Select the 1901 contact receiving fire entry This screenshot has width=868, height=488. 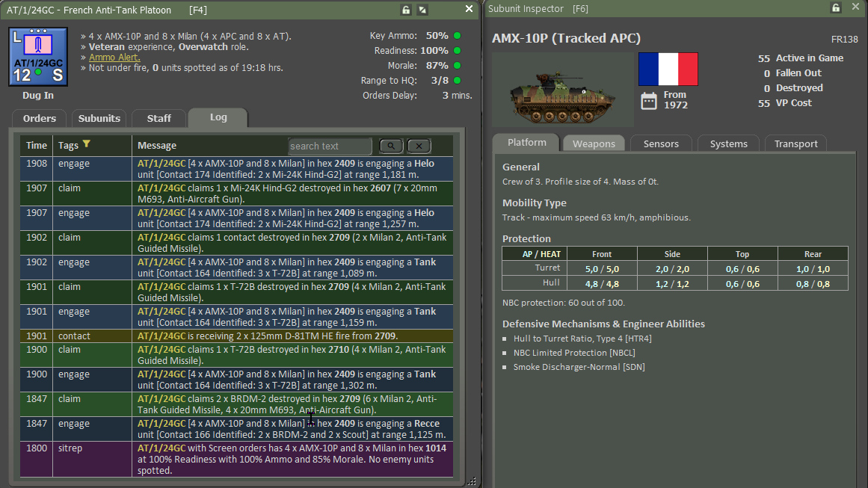(236, 336)
